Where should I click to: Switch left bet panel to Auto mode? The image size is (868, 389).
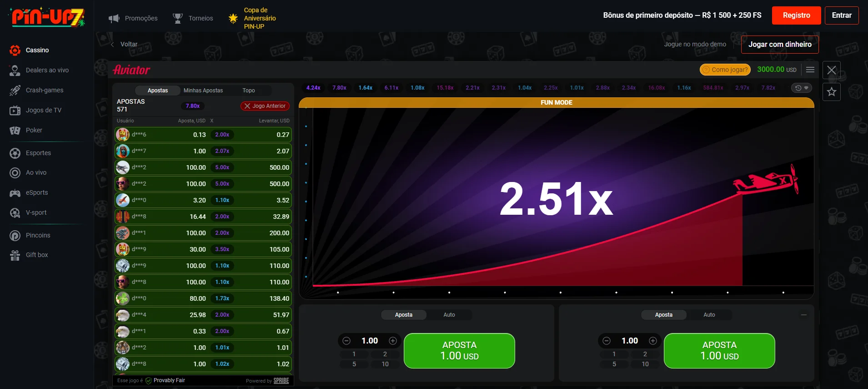(449, 315)
